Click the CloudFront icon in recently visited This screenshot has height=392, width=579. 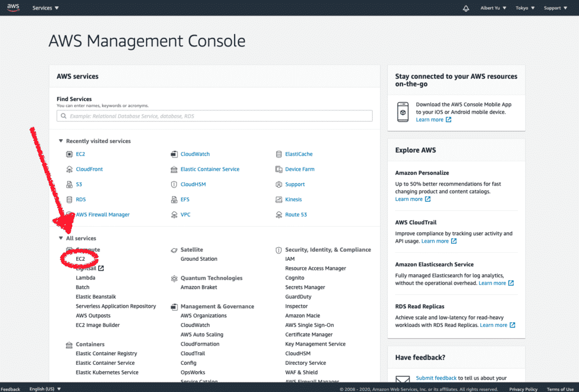(x=70, y=169)
